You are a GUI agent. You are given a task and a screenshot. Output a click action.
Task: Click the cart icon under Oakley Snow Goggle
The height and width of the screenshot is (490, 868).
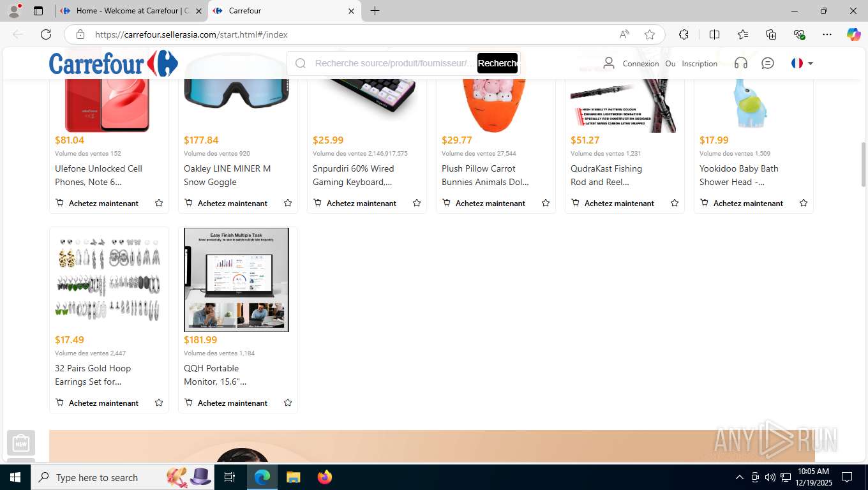click(189, 203)
